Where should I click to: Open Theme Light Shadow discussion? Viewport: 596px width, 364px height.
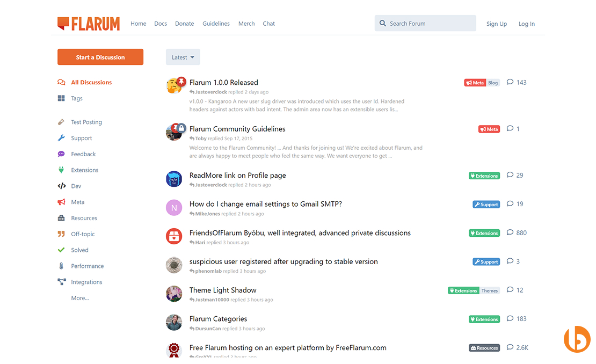[223, 290]
